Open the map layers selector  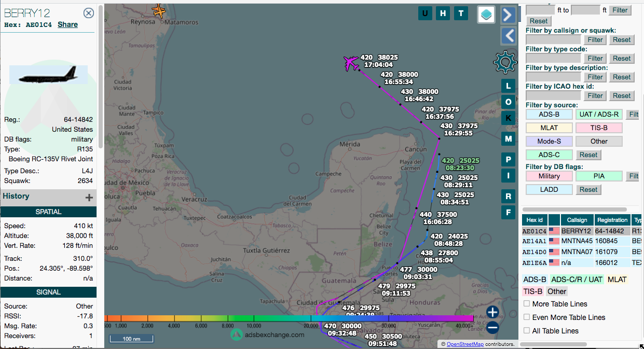[486, 15]
